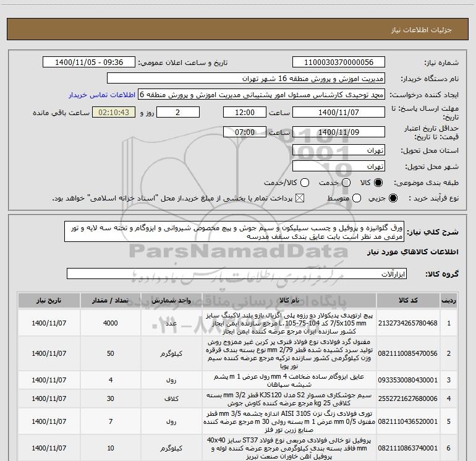Select the خدمت radio button
Image resolution: width=476 pixels, height=461 pixels.
[346, 183]
